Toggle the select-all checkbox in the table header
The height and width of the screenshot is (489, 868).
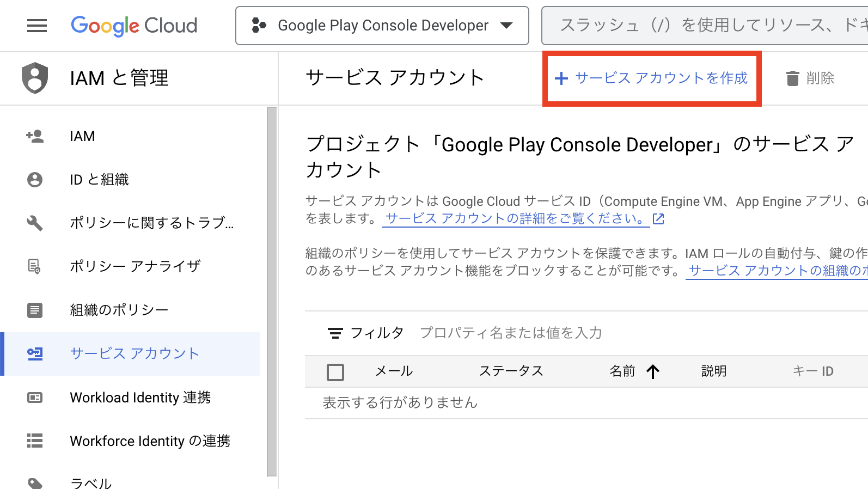click(335, 372)
